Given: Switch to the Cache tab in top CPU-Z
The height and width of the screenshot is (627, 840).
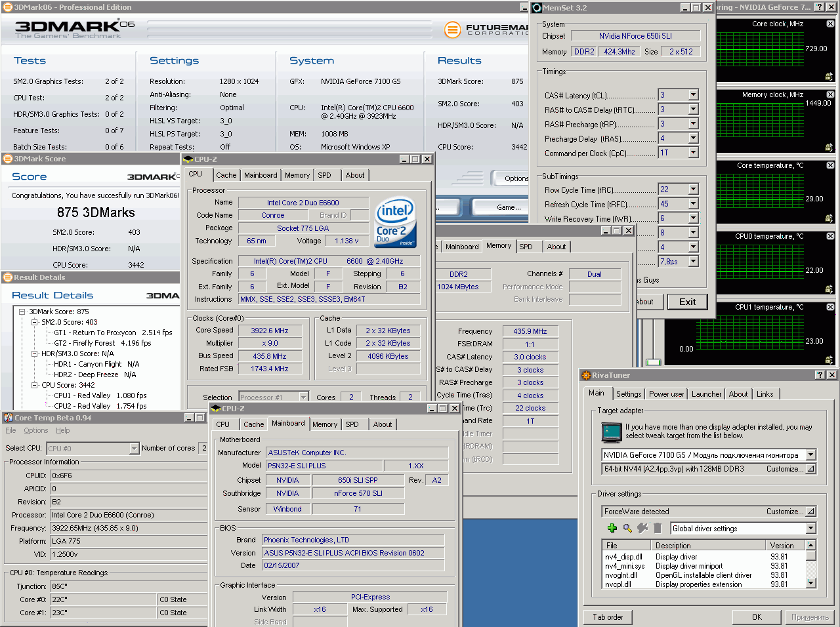Looking at the screenshot, I should [226, 175].
